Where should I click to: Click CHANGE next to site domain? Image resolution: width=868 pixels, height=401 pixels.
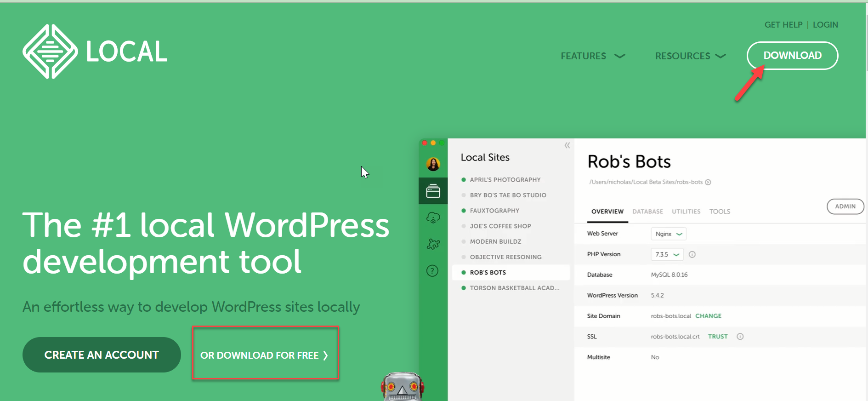708,316
